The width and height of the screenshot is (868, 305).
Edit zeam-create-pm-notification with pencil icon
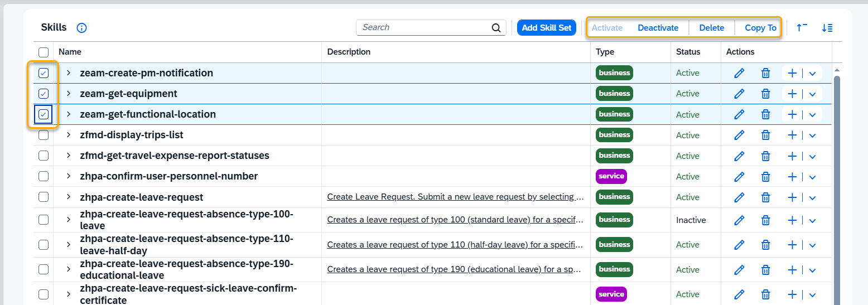pyautogui.click(x=739, y=73)
